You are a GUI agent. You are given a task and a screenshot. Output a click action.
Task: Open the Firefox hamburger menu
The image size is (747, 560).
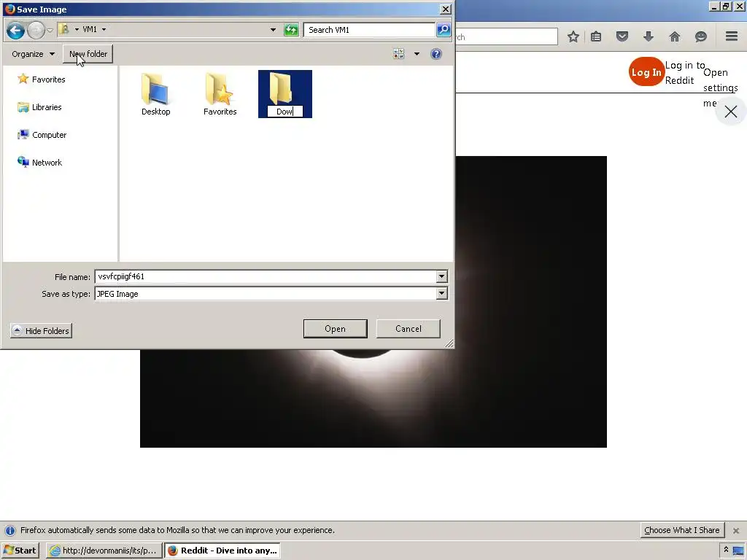pos(732,36)
